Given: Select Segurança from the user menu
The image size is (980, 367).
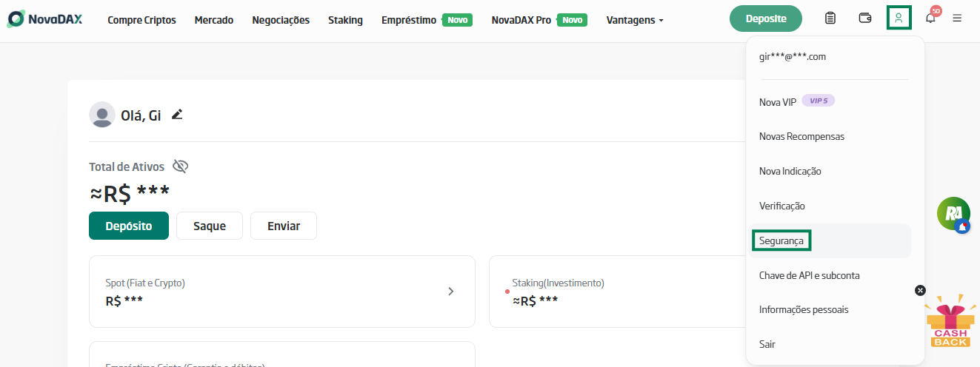Looking at the screenshot, I should pyautogui.click(x=781, y=240).
